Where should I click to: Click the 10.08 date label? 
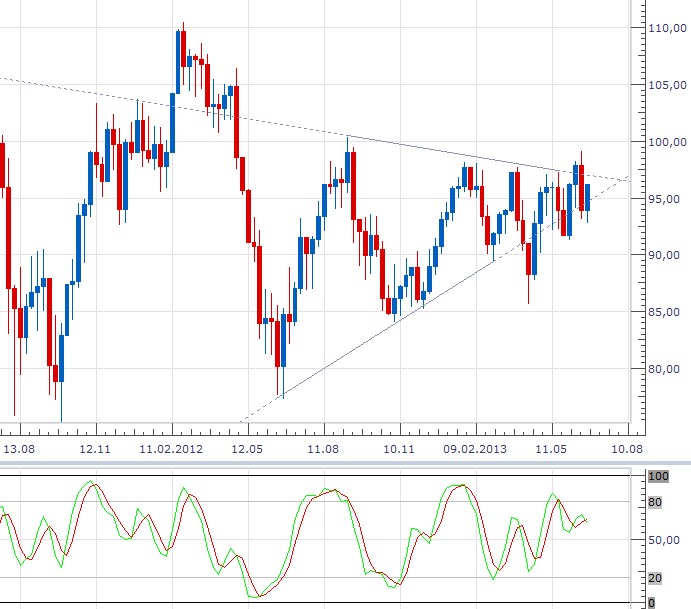coord(627,449)
